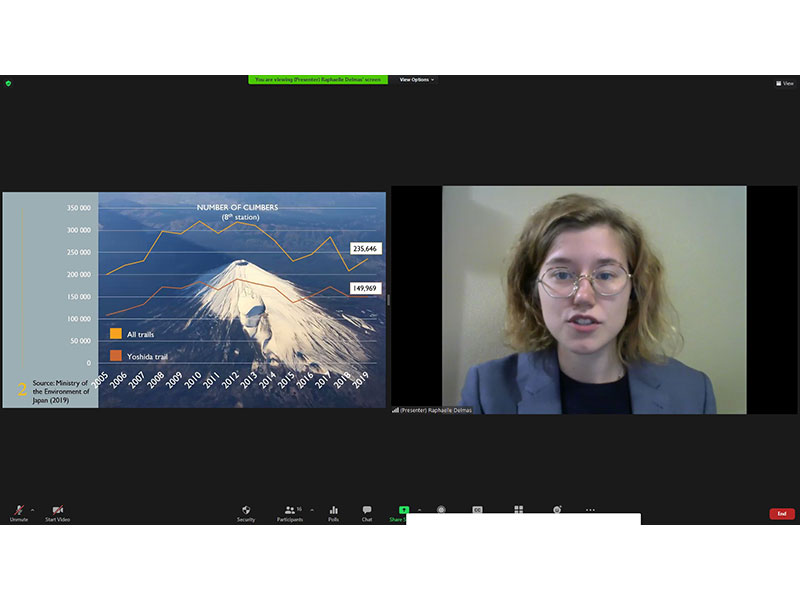Image resolution: width=800 pixels, height=600 pixels.
Task: Open the View Options menu
Action: tap(416, 79)
